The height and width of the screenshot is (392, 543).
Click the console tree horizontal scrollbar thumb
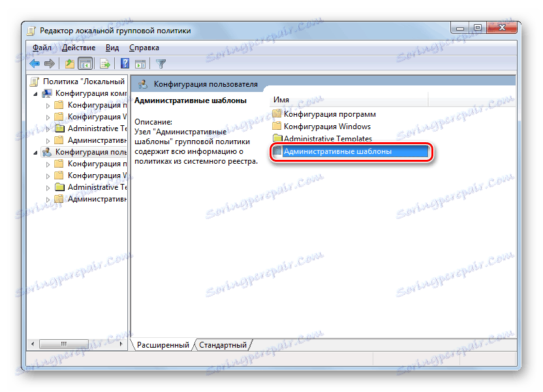[64, 344]
